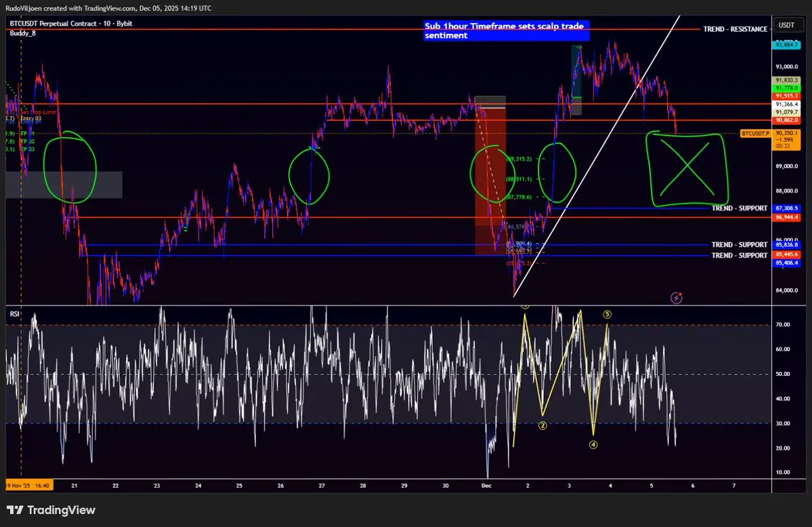Click the cyan 93,884.7 price label
Screen dimensions: 812x527
[787, 45]
